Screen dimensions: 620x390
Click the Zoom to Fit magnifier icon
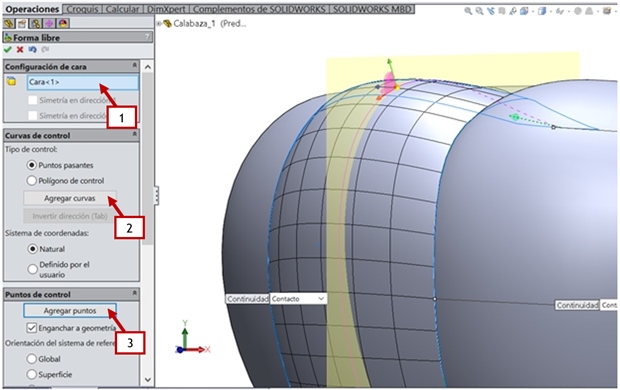468,11
